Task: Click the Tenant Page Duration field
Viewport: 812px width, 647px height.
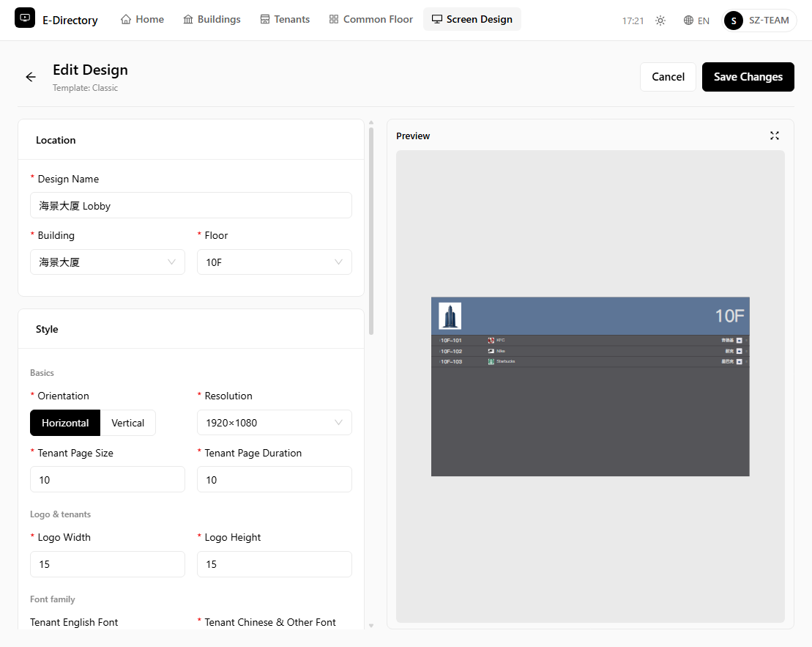Action: click(275, 479)
